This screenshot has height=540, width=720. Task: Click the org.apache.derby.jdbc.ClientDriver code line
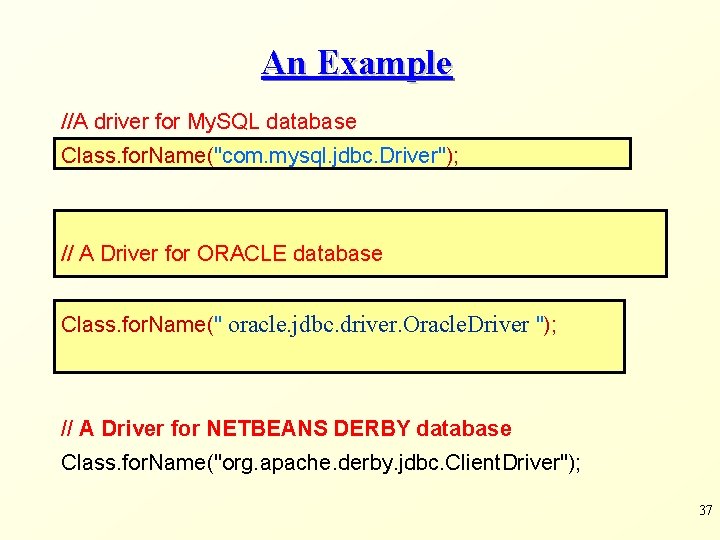point(321,462)
